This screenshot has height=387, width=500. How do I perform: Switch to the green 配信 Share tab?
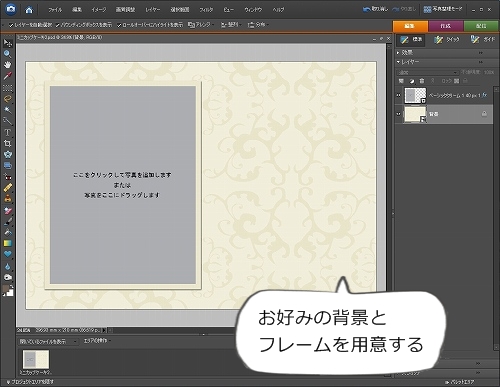[x=481, y=26]
